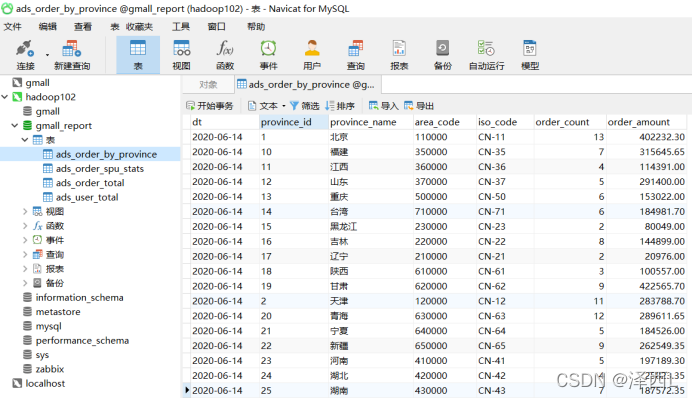Screen dimensions: 693x399
Task: Collapse the Tables (表) tree node
Action: (x=25, y=140)
